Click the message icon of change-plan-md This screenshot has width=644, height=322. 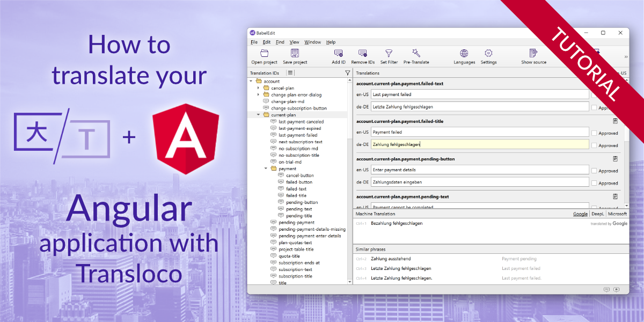click(x=266, y=101)
